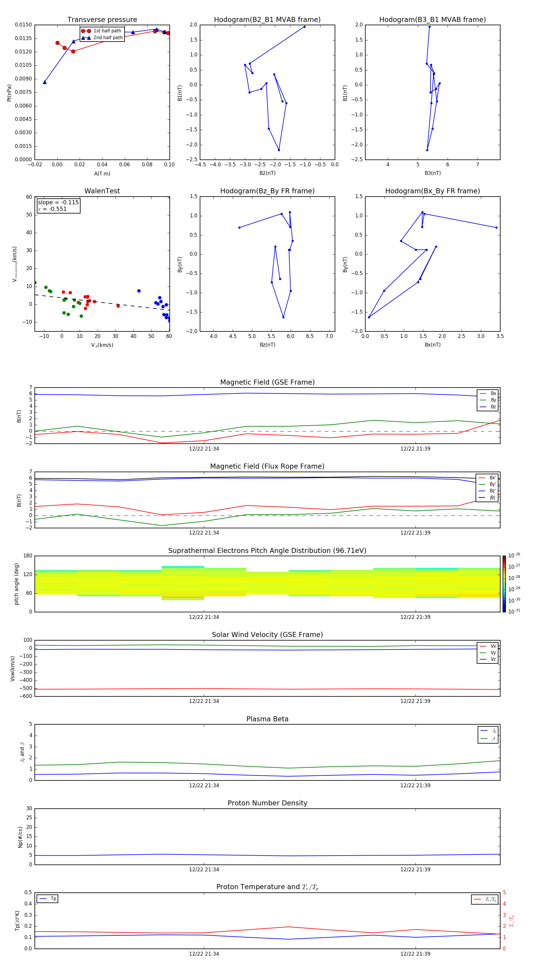Click '12/22 21:34' tick under GSE magnetic field
This screenshot has height=980, width=535.
coord(204,448)
